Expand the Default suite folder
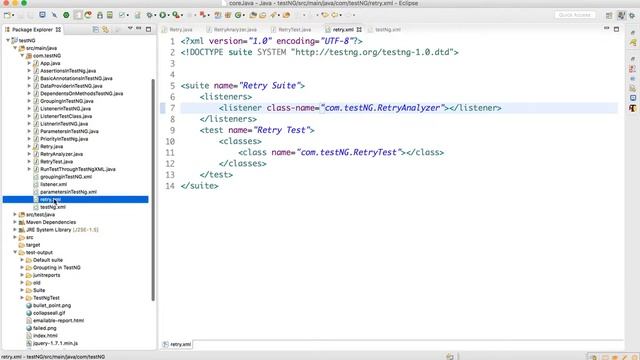The height and width of the screenshot is (360, 640). click(x=22, y=260)
